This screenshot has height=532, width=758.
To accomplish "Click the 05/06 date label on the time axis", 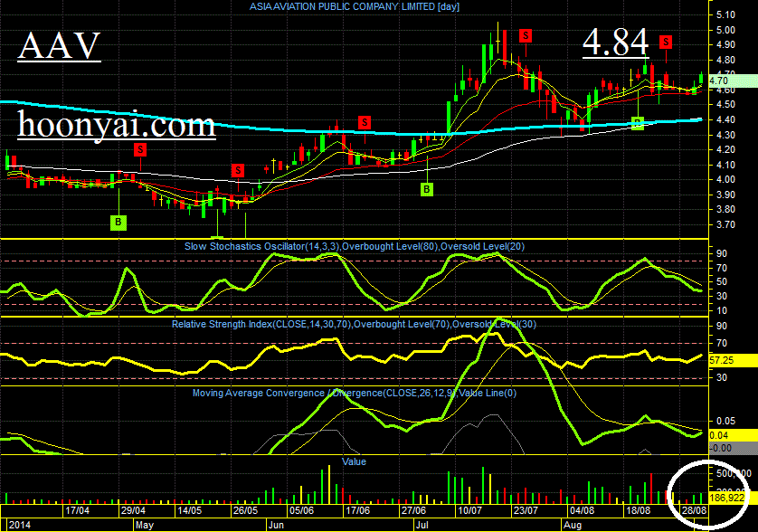I will 301,510.
